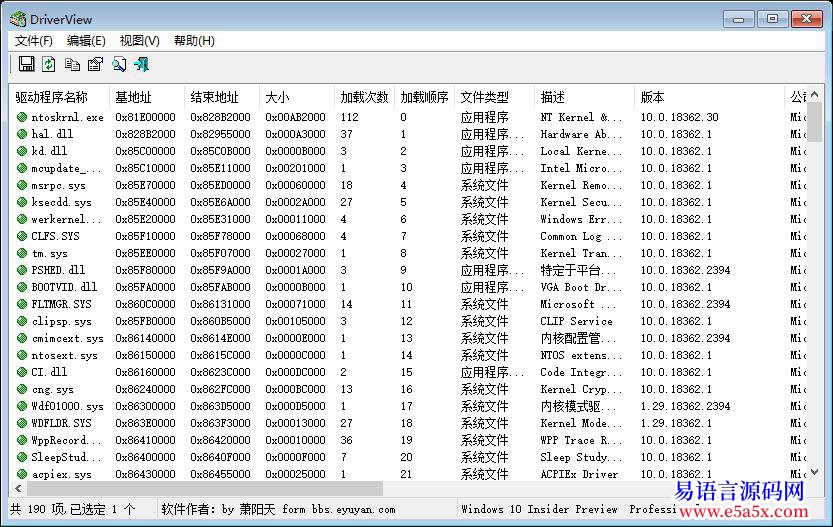Click the Exit door toolbar icon
The width and height of the screenshot is (833, 527).
point(142,64)
